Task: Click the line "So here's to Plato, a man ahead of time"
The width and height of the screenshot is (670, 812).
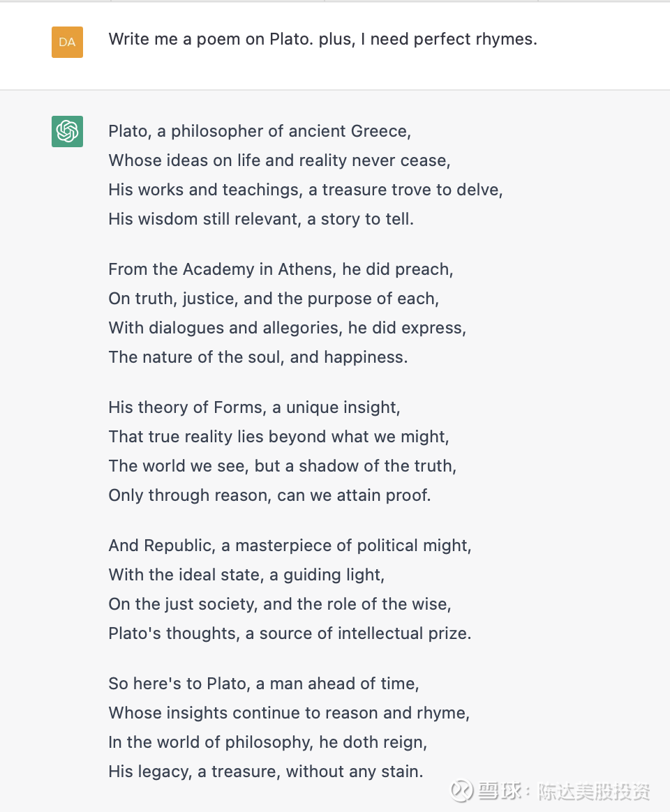Action: pyautogui.click(x=264, y=684)
